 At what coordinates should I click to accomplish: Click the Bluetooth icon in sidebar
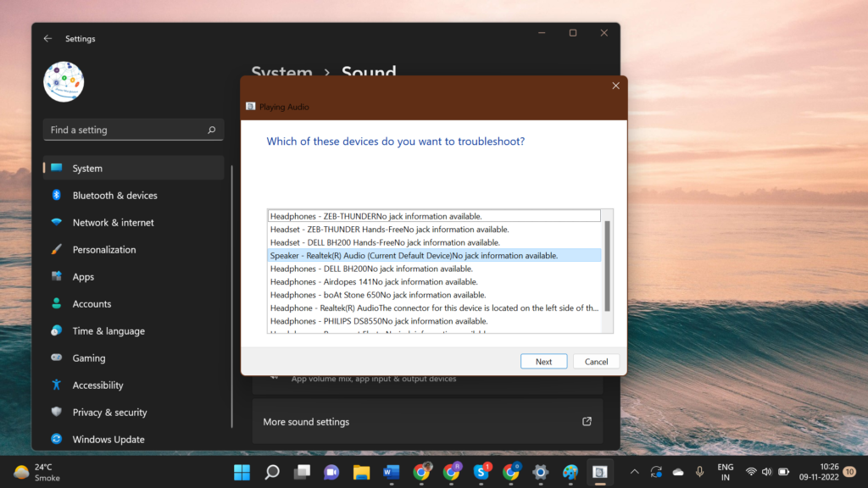pos(57,195)
